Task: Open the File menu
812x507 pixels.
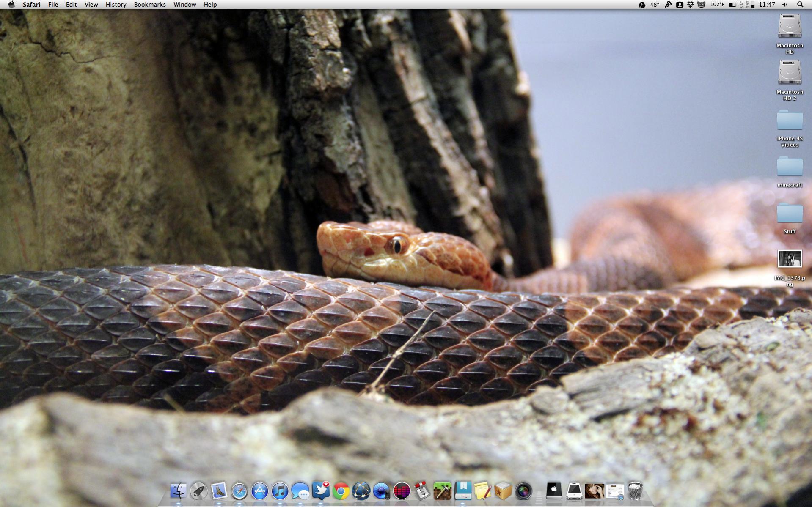Action: click(x=53, y=5)
